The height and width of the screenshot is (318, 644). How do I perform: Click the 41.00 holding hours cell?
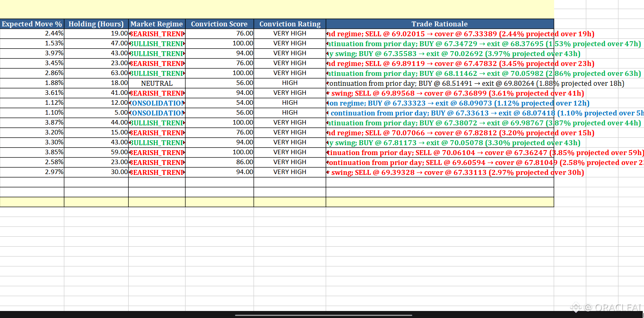[96, 93]
